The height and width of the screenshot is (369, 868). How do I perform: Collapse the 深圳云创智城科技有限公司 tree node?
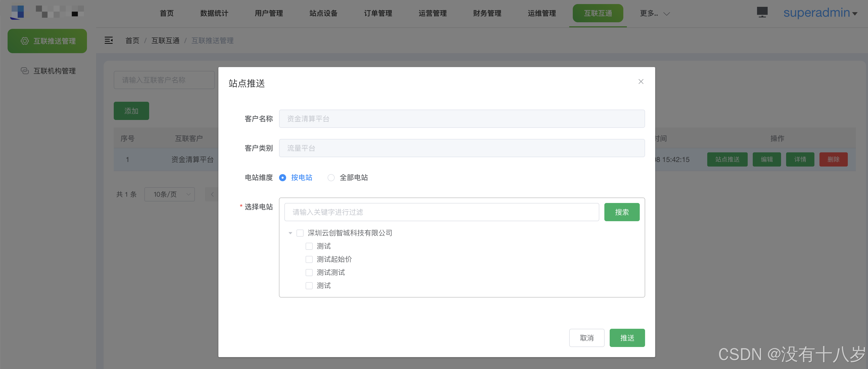pos(290,233)
